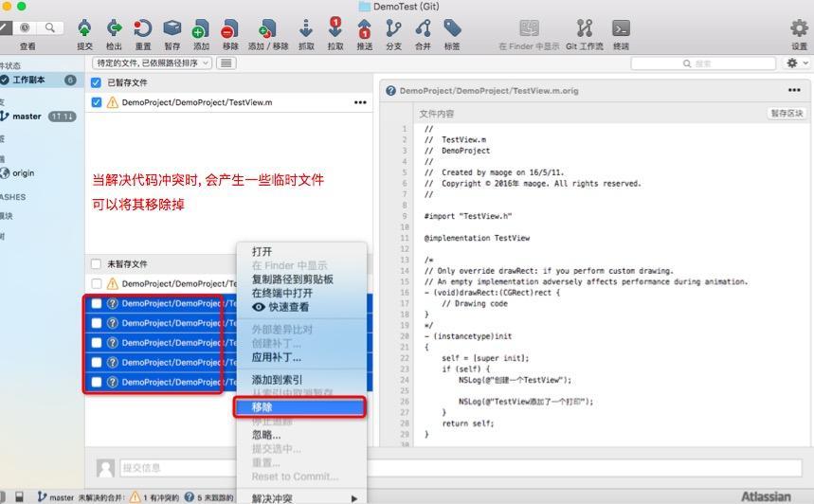Click the 添加 / 移除 toolbar icon
814x504 pixels.
coord(268,29)
